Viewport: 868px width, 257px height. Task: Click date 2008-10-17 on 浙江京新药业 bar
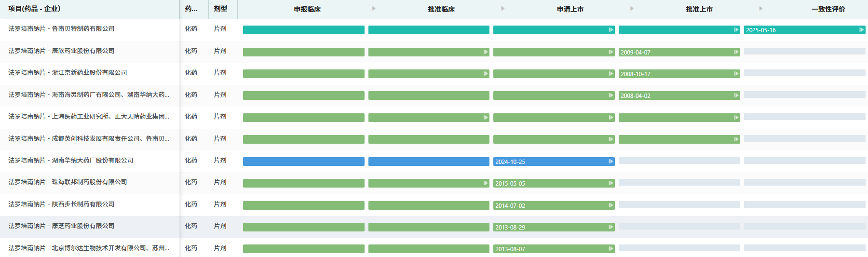(635, 74)
